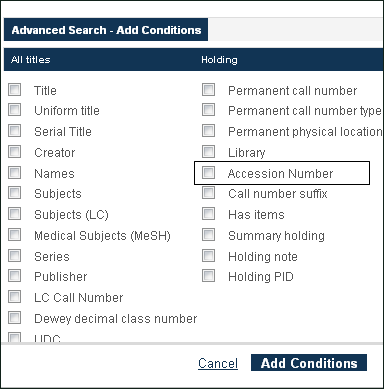The width and height of the screenshot is (384, 389).
Task: Select the LC Call Number checkbox
Action: click(x=15, y=297)
